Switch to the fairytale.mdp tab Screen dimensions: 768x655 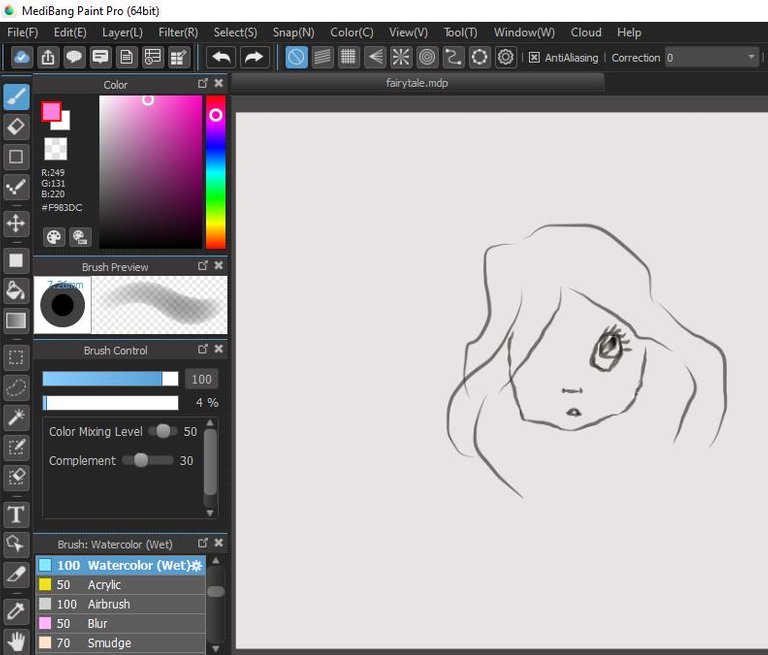tap(417, 83)
